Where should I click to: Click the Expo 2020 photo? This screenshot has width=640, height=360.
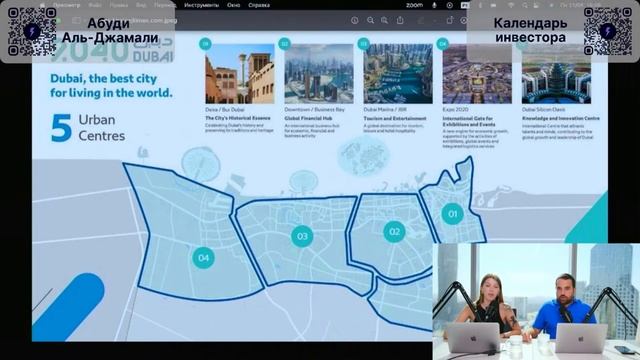click(x=477, y=73)
